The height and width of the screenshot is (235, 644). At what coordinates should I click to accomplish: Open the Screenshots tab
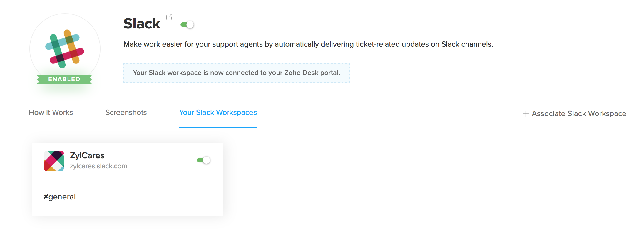click(126, 113)
